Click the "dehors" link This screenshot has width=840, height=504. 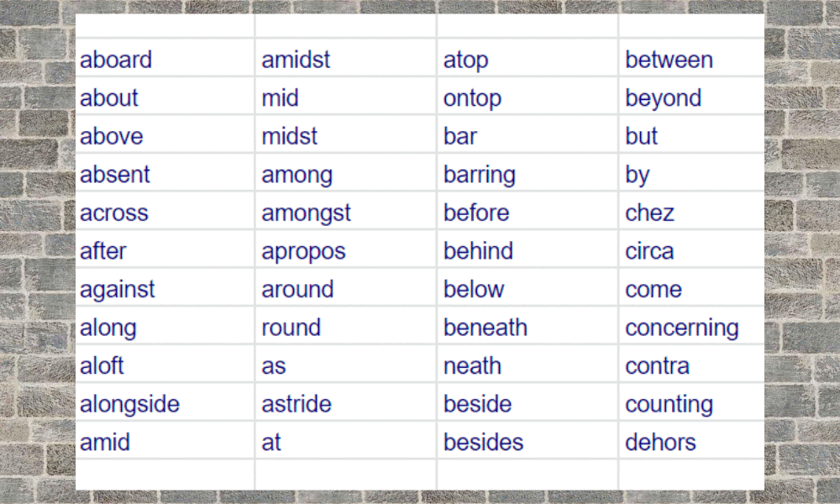pyautogui.click(x=660, y=443)
